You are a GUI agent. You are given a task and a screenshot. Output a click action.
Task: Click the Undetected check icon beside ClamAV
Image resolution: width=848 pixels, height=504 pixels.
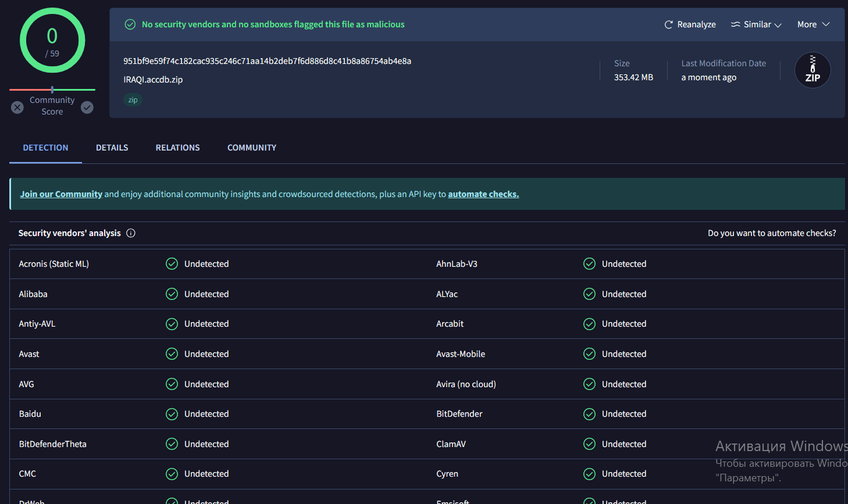click(x=589, y=444)
